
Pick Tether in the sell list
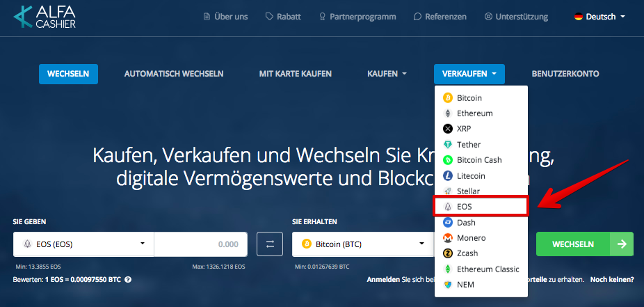(481, 145)
